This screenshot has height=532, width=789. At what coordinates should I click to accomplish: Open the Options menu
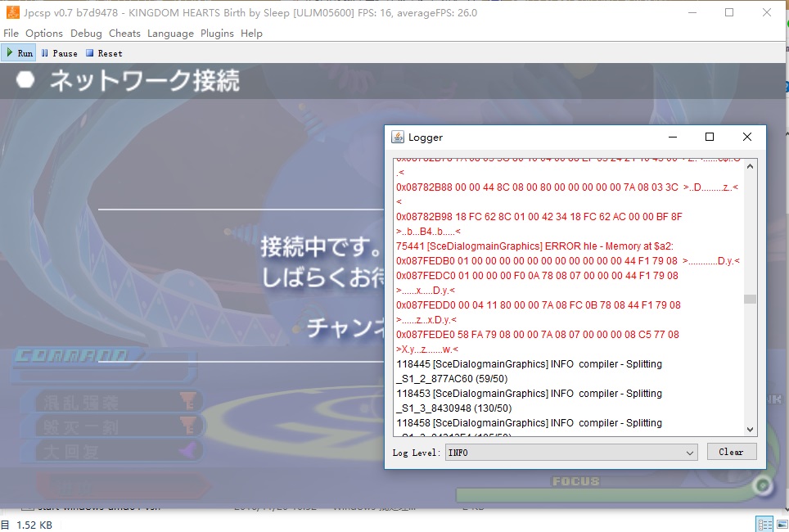click(44, 34)
